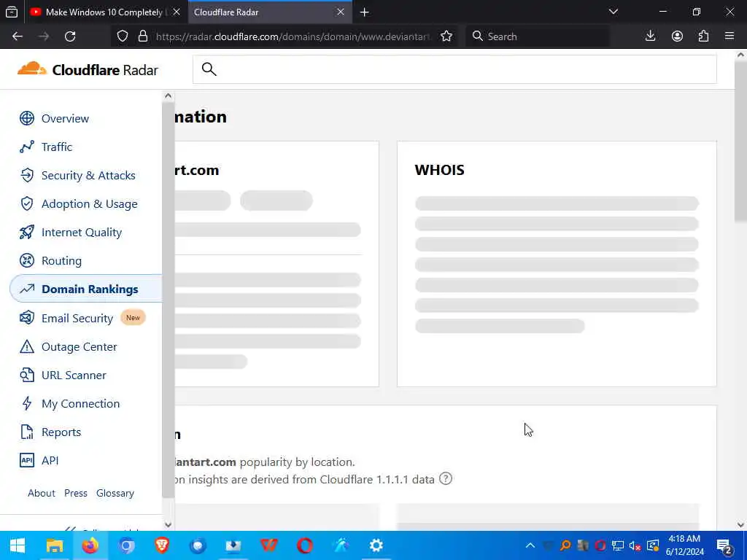Open Brave browser from the taskbar

pyautogui.click(x=162, y=545)
